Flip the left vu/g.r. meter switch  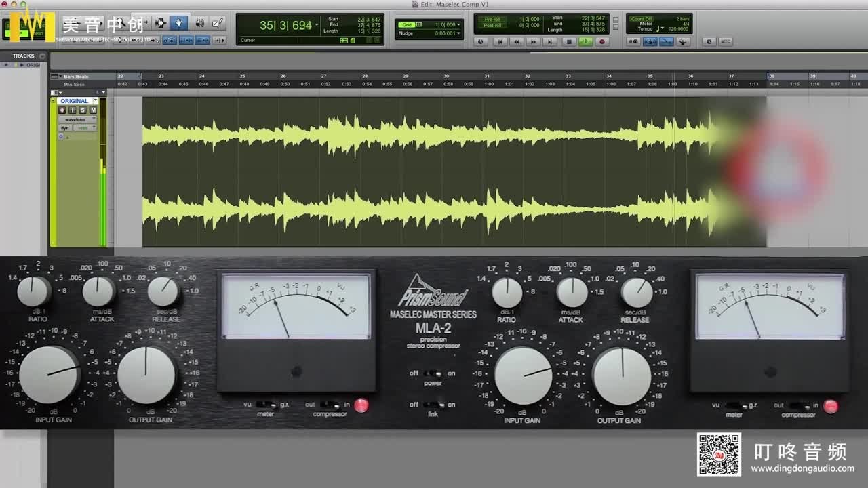click(x=265, y=405)
